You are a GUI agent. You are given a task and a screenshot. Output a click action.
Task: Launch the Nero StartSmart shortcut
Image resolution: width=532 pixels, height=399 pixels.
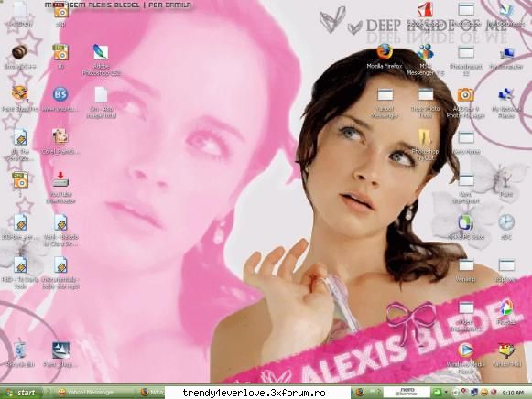click(x=466, y=180)
